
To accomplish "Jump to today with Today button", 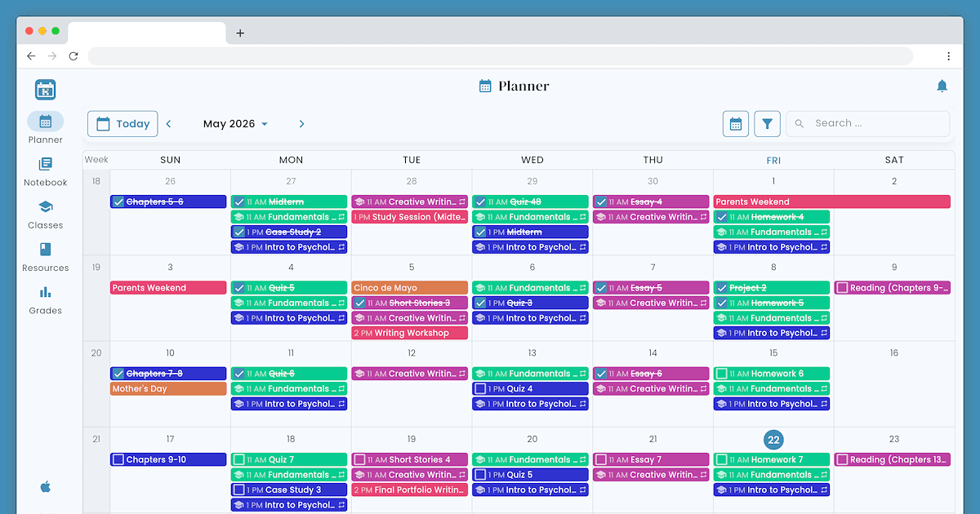I will pos(123,124).
